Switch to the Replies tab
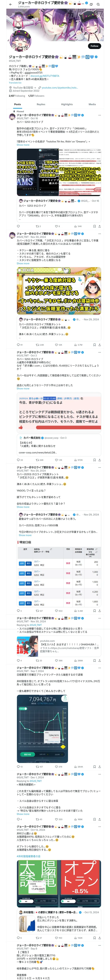Image resolution: width=110 pixels, height=980 pixels. [x=41, y=104]
